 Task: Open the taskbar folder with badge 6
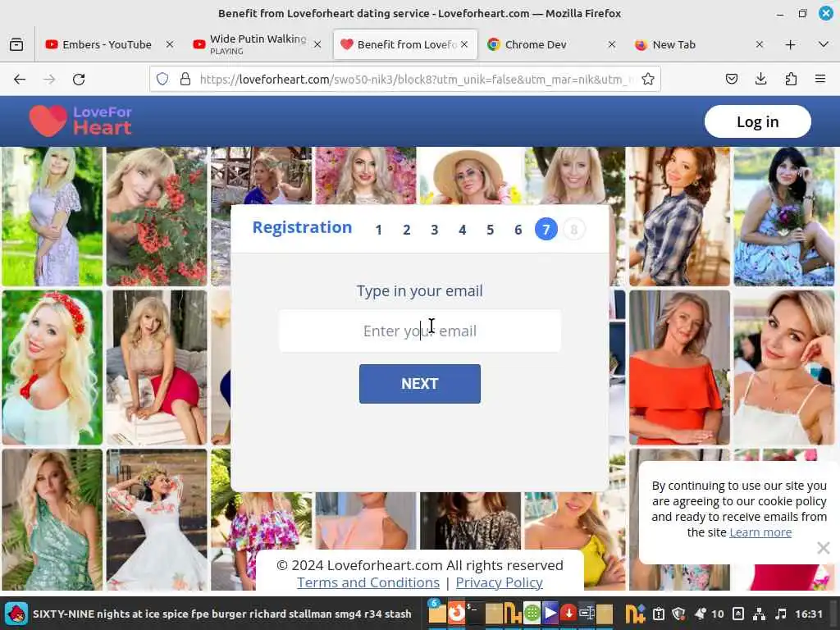pos(437,612)
